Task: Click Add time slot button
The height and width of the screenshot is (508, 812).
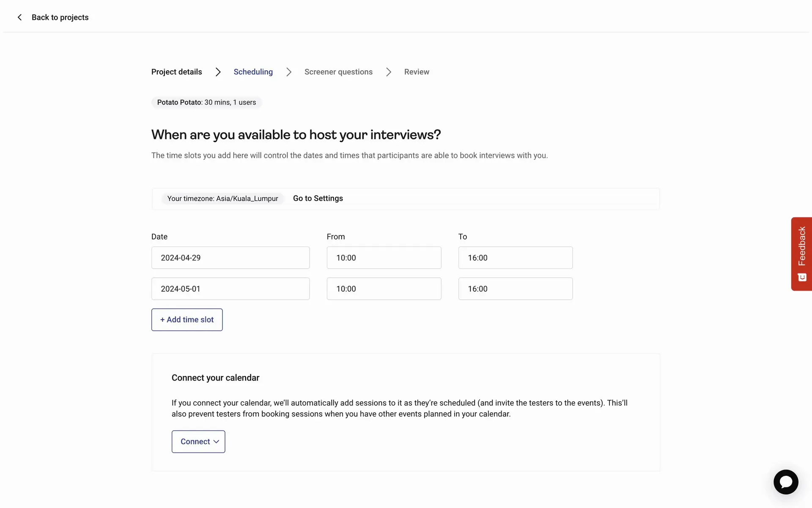Action: pyautogui.click(x=187, y=320)
